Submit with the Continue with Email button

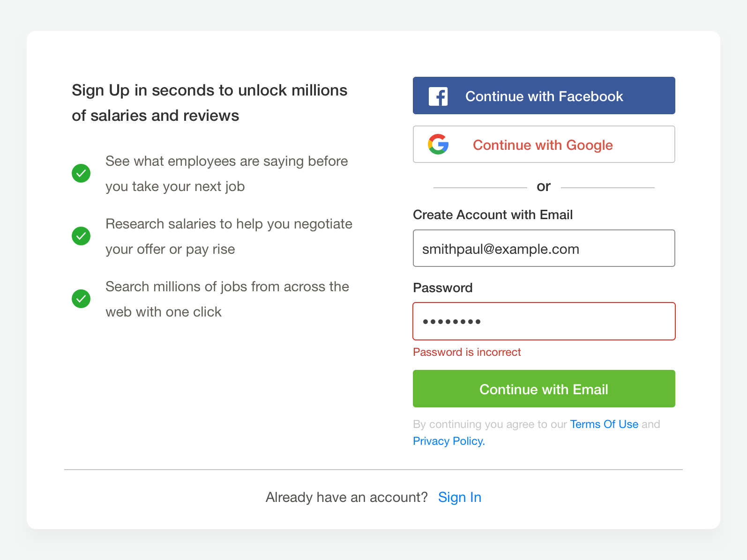coord(544,389)
